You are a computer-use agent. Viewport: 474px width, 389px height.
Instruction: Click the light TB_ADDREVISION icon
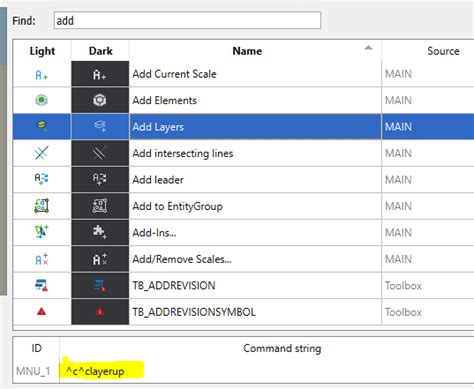pyautogui.click(x=42, y=285)
